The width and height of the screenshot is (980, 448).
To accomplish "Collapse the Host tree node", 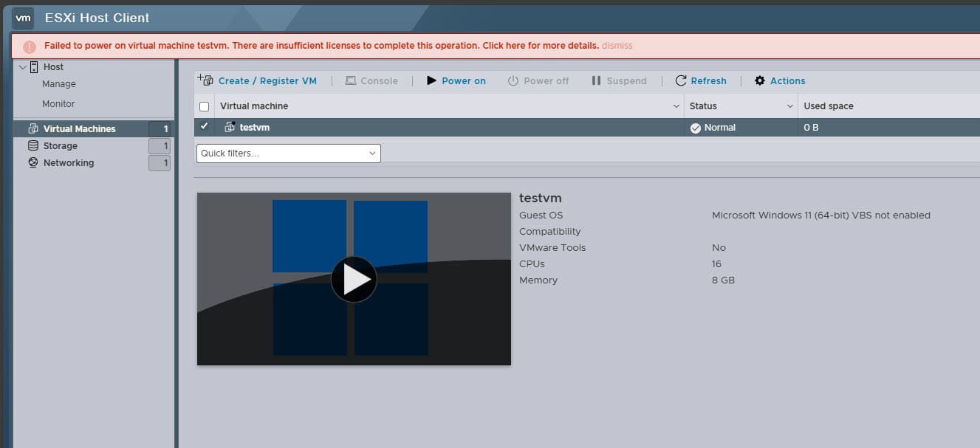I will pyautogui.click(x=23, y=67).
